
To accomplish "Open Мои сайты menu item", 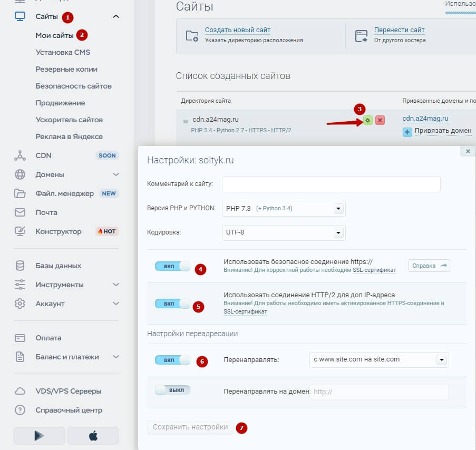I will 55,35.
